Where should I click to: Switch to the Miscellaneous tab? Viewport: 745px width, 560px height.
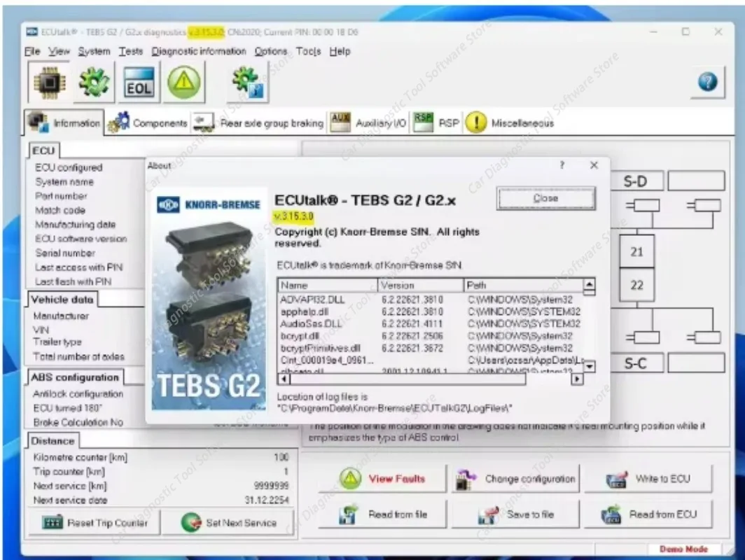pyautogui.click(x=510, y=123)
